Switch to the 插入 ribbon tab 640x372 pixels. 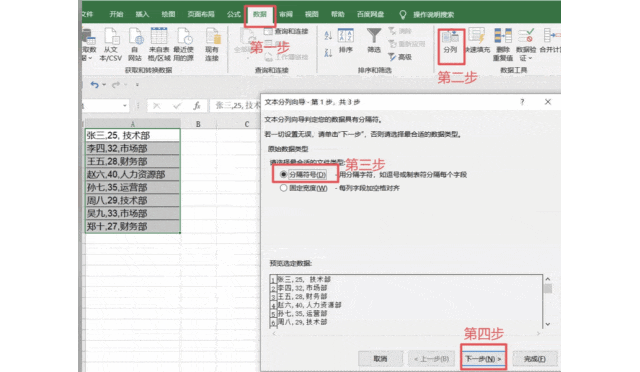(x=142, y=14)
